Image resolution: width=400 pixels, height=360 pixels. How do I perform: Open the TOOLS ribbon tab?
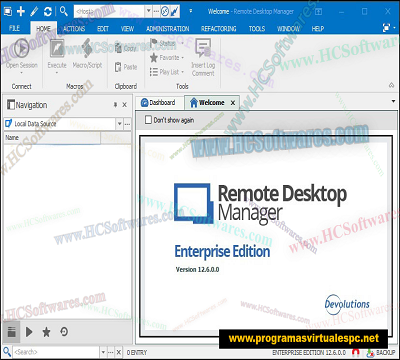[257, 28]
